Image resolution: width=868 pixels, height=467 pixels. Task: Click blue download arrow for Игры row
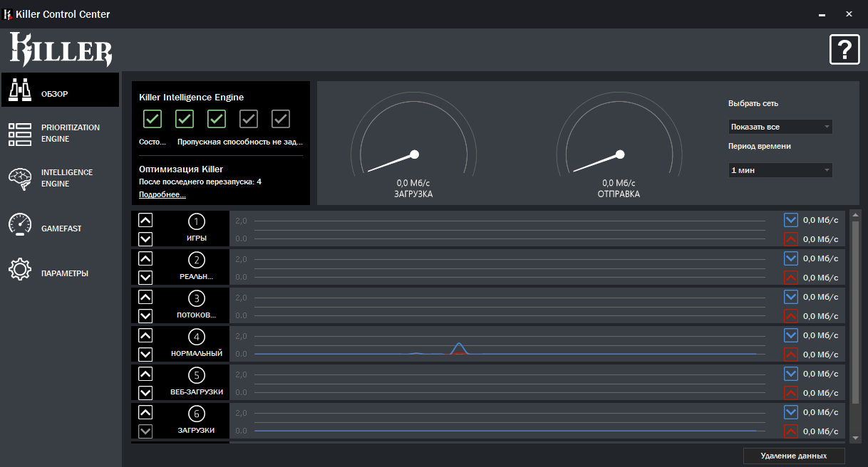pos(790,220)
